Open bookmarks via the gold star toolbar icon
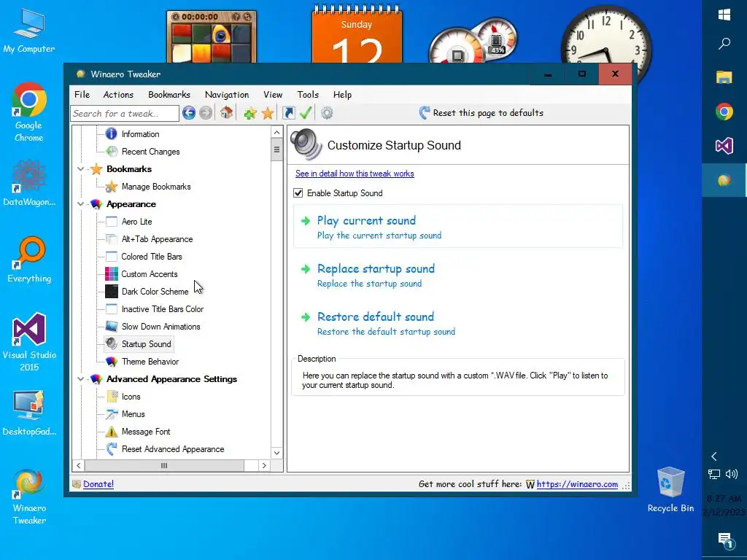The image size is (747, 560). click(x=268, y=113)
